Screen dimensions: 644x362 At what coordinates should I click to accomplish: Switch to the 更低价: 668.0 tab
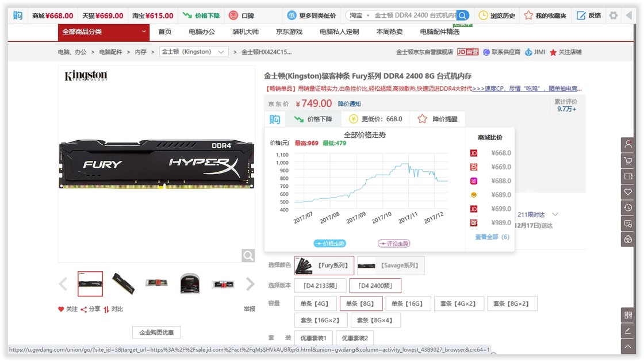coord(375,119)
